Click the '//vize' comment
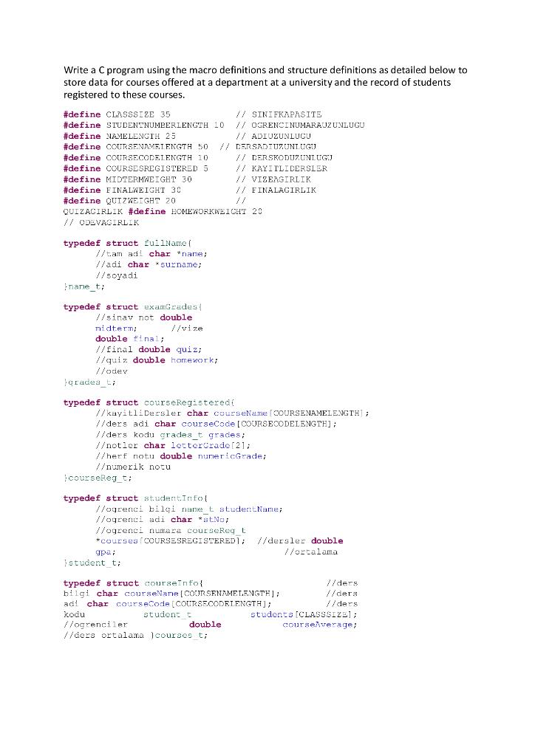This screenshot has width=535, height=756. (187, 329)
